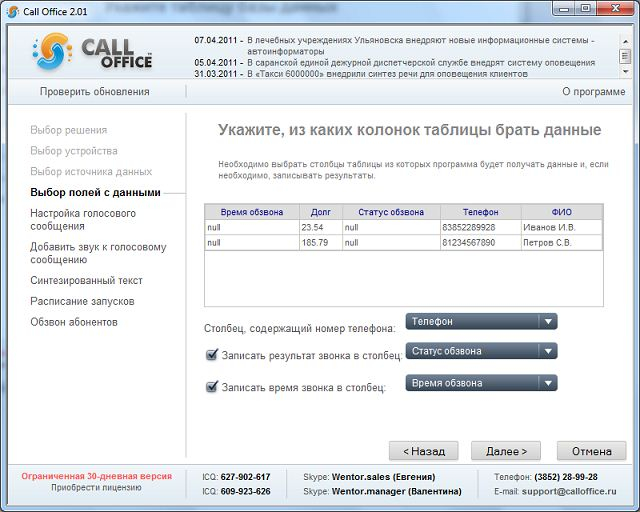The width and height of the screenshot is (640, 512).
Task: Open О программе menu item
Action: pyautogui.click(x=593, y=91)
